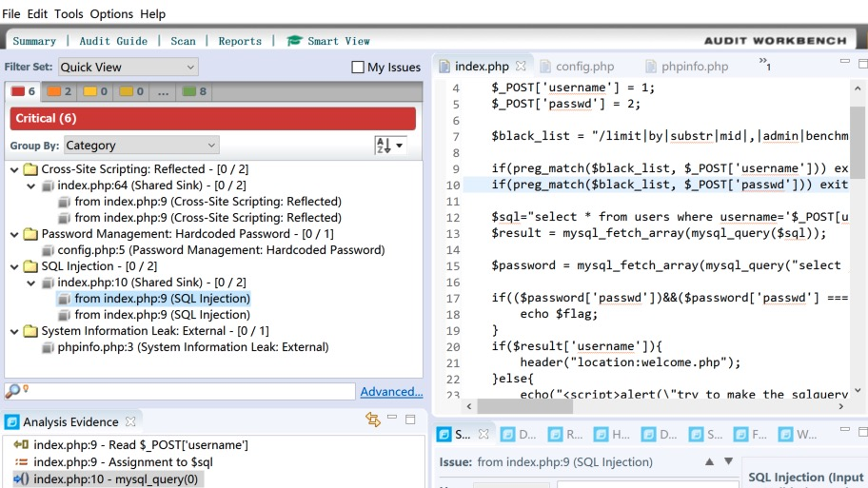Open the Filter Set Quick View dropdown

pos(128,67)
